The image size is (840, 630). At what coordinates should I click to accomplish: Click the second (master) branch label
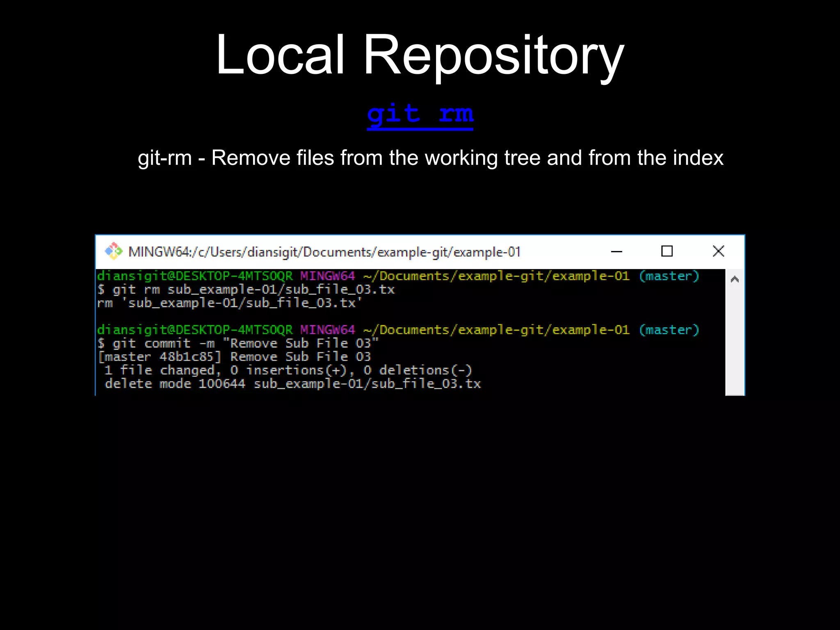(669, 330)
